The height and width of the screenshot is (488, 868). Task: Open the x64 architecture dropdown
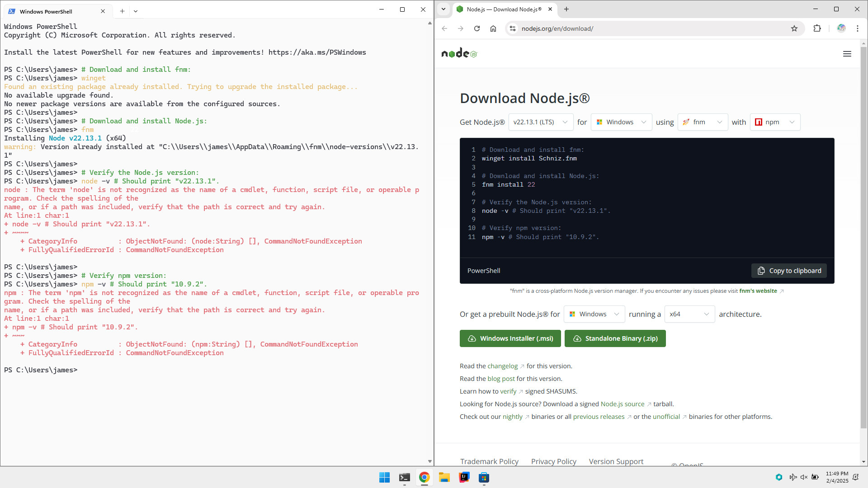coord(689,314)
